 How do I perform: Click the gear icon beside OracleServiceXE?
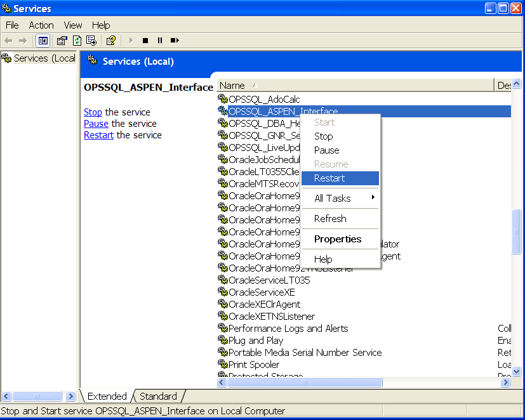223,291
